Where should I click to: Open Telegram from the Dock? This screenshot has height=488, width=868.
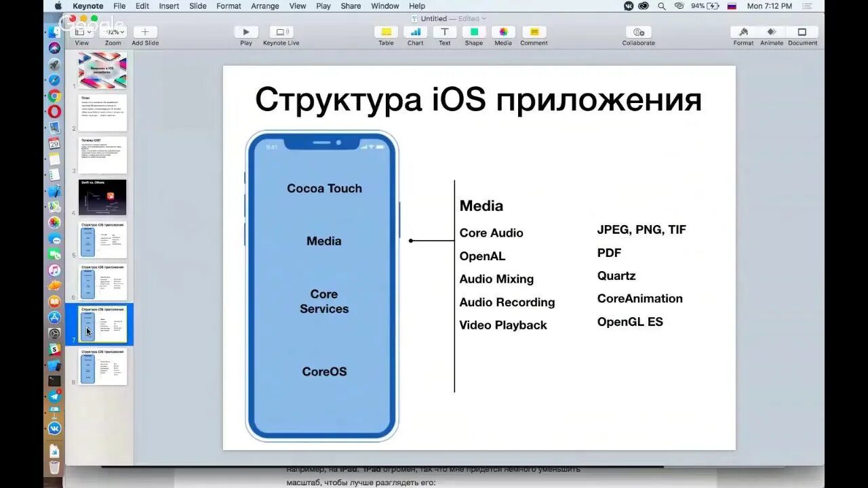[x=54, y=396]
